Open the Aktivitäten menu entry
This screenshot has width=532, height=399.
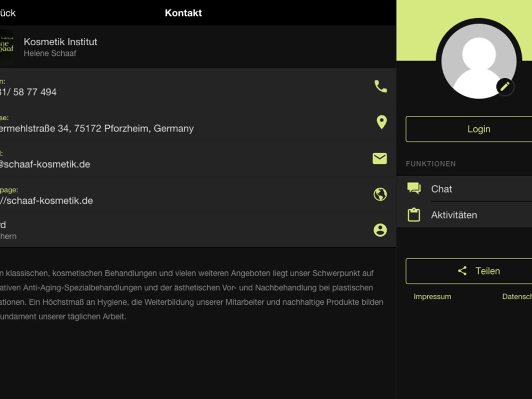[464, 215]
